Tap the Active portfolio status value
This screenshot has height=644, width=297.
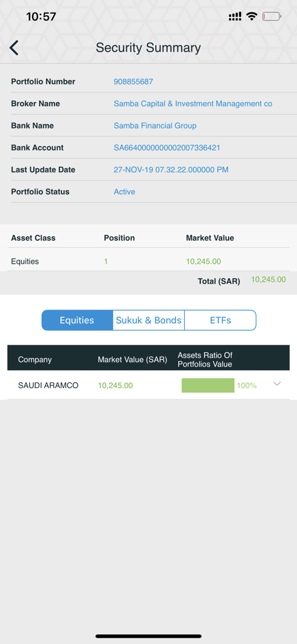click(x=124, y=192)
